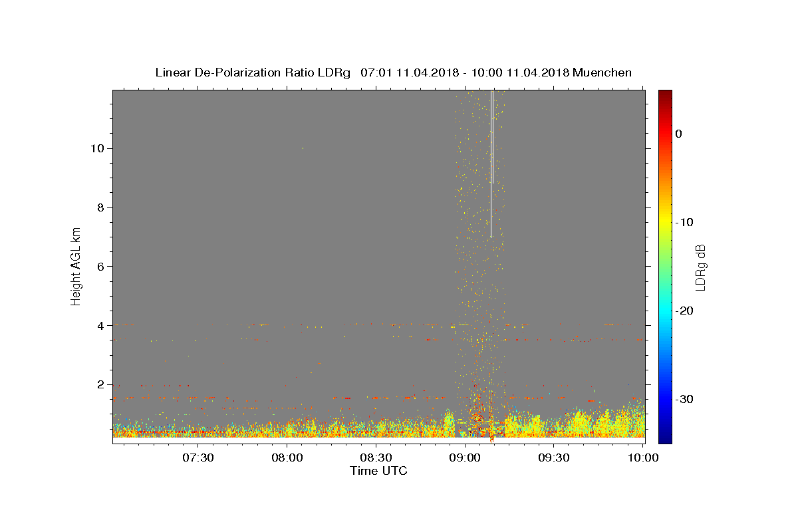Screen dimensions: 798x532
Task: Click the 07:30 time tick label
Action: pos(198,458)
